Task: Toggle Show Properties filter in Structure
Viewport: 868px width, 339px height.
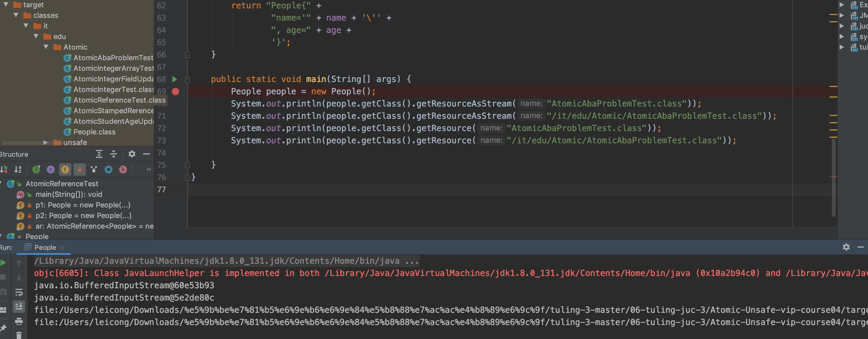Action: pyautogui.click(x=51, y=169)
